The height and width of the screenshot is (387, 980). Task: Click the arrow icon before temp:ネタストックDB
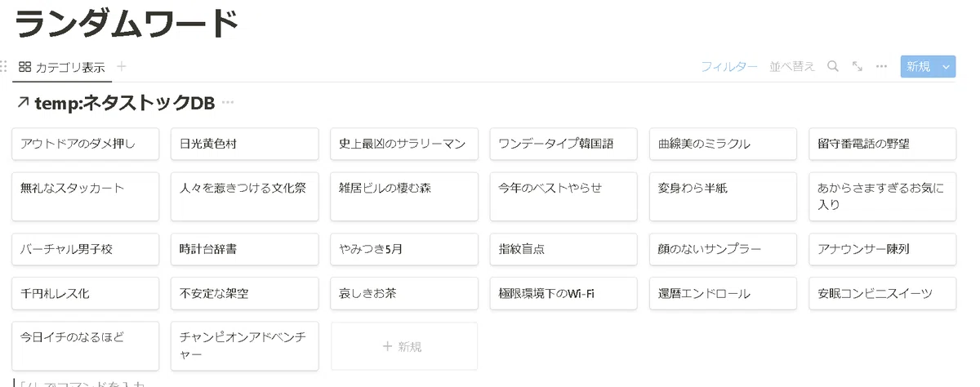click(23, 103)
